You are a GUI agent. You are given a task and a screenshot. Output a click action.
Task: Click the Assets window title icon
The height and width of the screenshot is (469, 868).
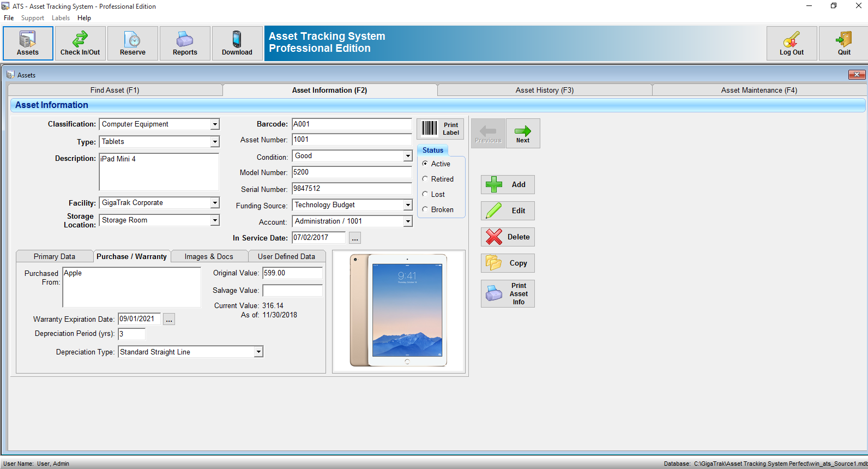click(x=10, y=75)
